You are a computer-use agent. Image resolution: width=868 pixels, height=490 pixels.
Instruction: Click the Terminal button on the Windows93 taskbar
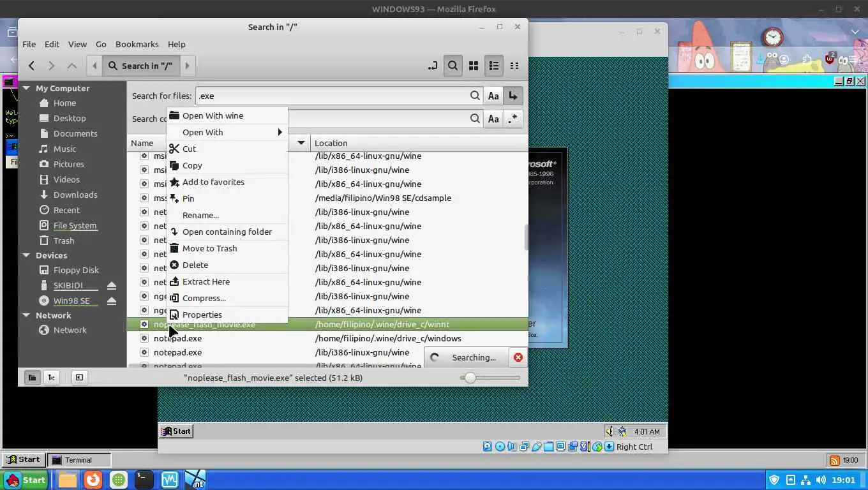coord(79,459)
